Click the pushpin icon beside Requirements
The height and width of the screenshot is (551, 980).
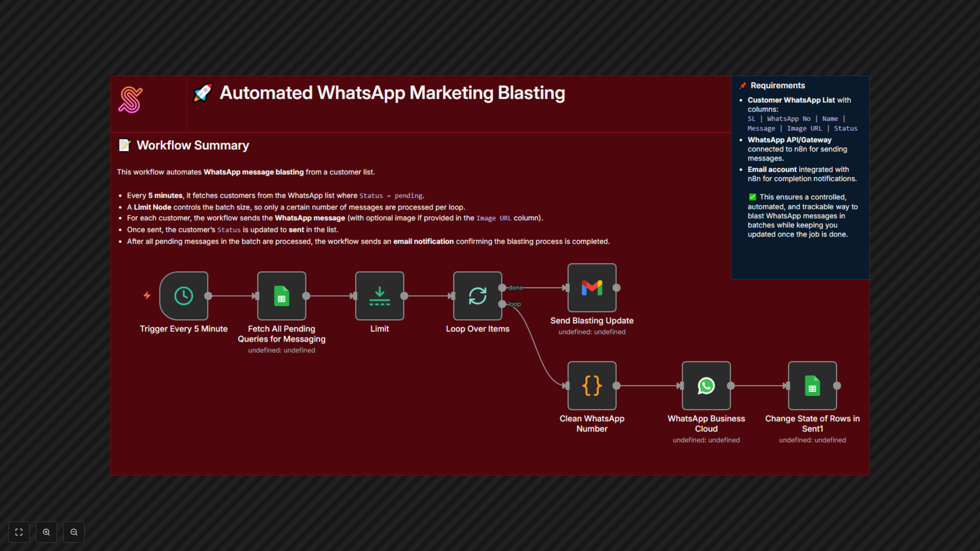tap(743, 85)
